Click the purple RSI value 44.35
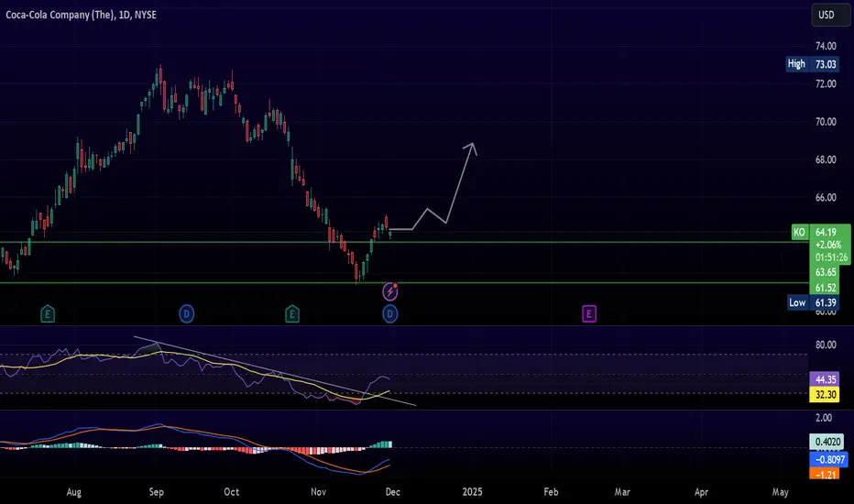 (x=825, y=379)
